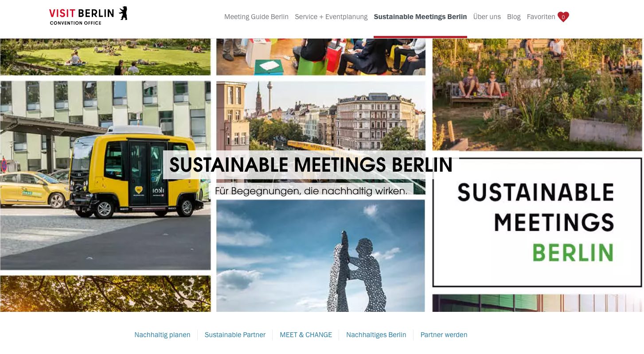Click the Sustainable Meetings Berlin logo tile
This screenshot has height=354, width=644.
pyautogui.click(x=537, y=222)
